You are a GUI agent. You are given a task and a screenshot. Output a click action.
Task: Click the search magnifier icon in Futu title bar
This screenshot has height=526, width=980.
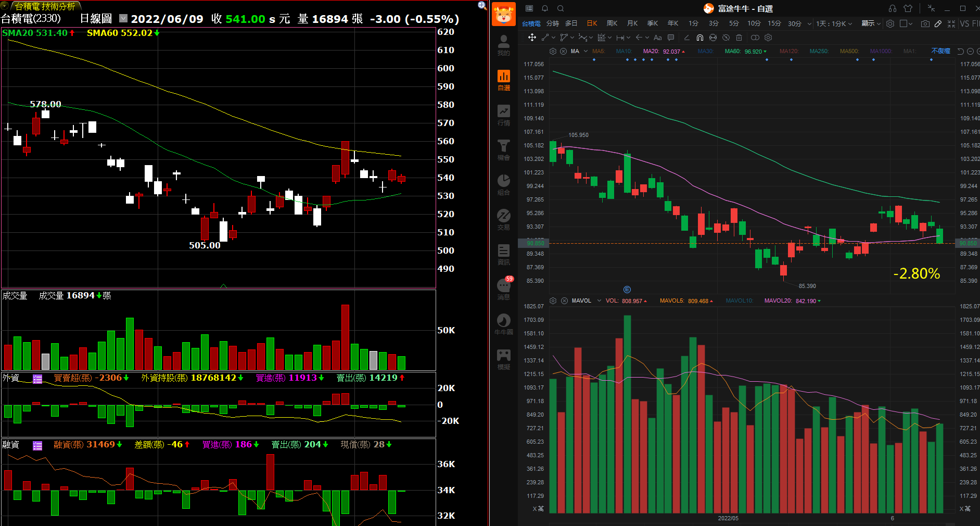pyautogui.click(x=561, y=8)
